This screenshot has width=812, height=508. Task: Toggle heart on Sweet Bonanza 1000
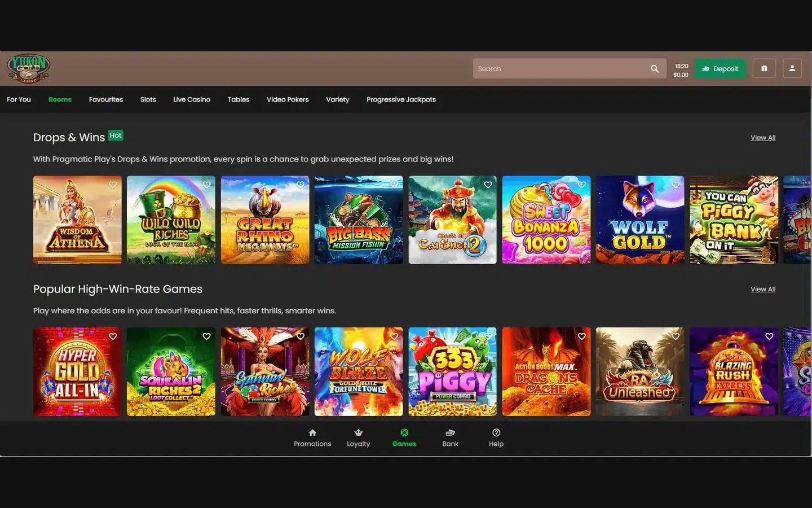(x=582, y=185)
